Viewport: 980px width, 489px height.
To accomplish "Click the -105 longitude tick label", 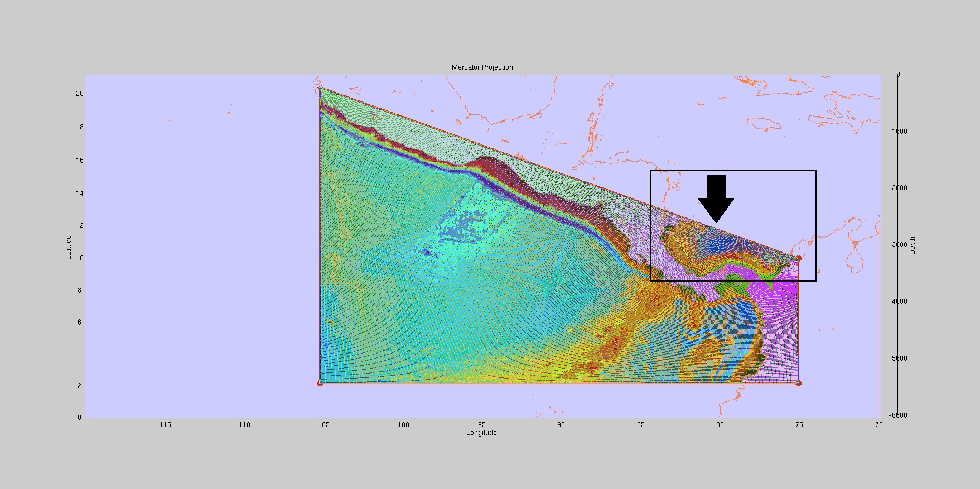I will [x=322, y=425].
